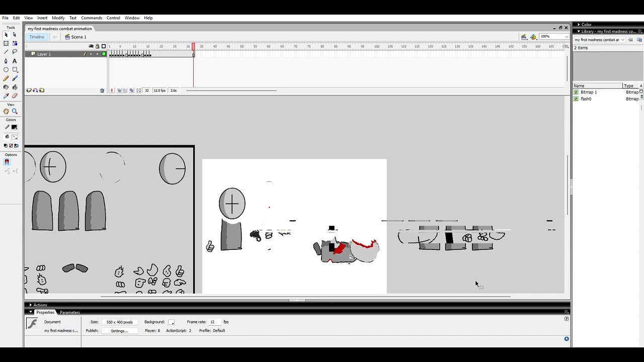644x362 pixels.
Task: Select my first madness combat animation document tab
Action: pyautogui.click(x=60, y=29)
